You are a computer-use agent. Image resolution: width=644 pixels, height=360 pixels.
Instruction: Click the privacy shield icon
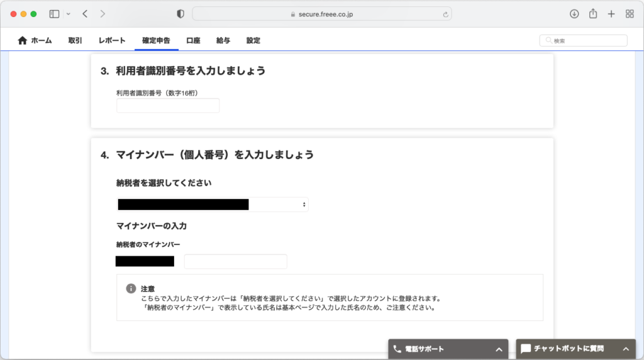(180, 14)
